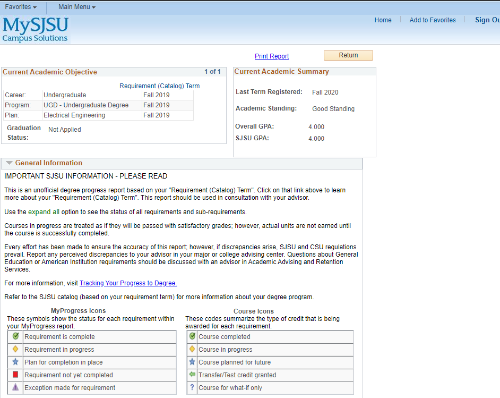Click the SJSU GPA value 4.000

(316, 138)
